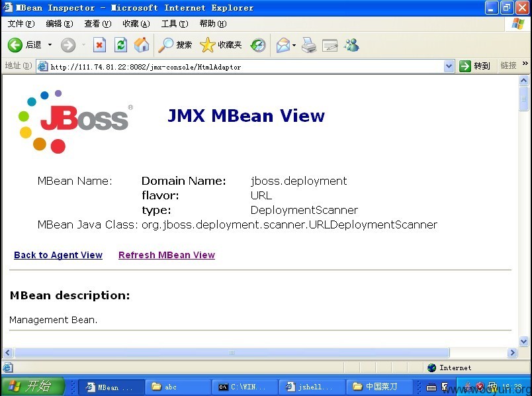This screenshot has width=532, height=396.
Task: Click the org.jboss.deployment.scanner.URLDeploymentScanner class text
Action: (x=289, y=225)
